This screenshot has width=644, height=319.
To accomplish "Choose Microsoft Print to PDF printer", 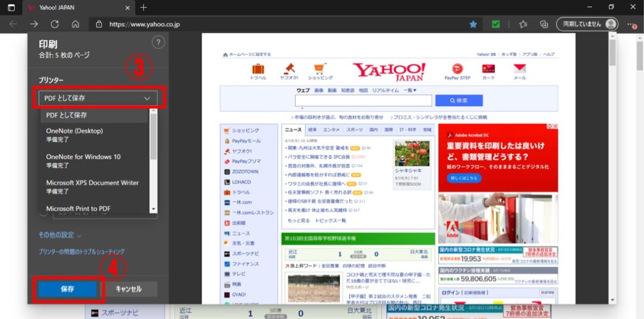I will [94, 209].
